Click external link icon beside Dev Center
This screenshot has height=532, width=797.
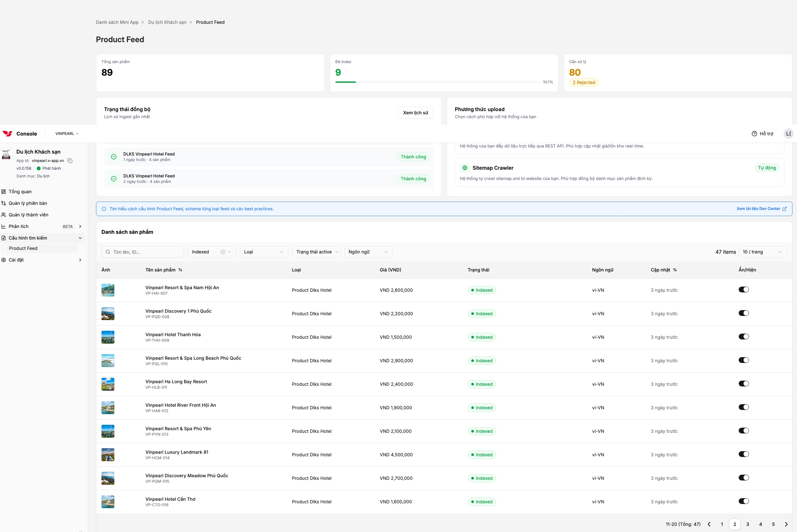point(784,209)
